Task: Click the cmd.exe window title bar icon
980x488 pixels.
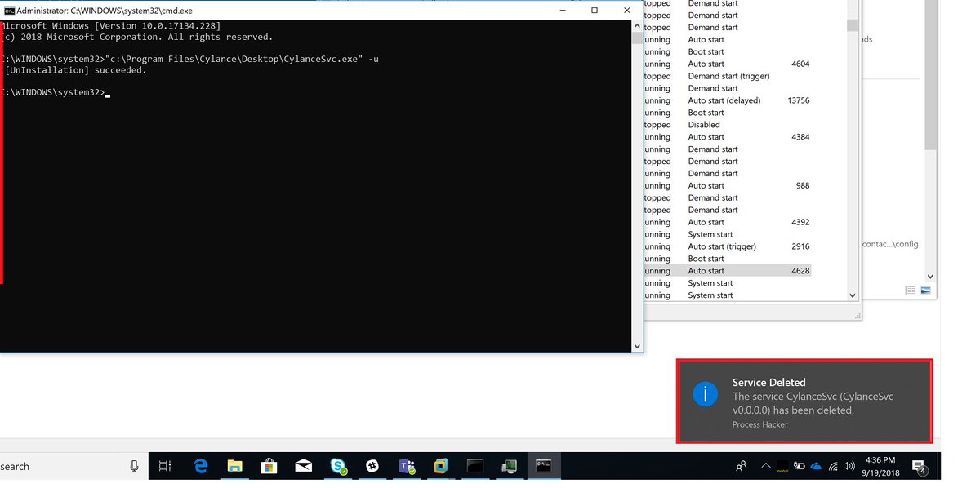Action: click(x=9, y=10)
